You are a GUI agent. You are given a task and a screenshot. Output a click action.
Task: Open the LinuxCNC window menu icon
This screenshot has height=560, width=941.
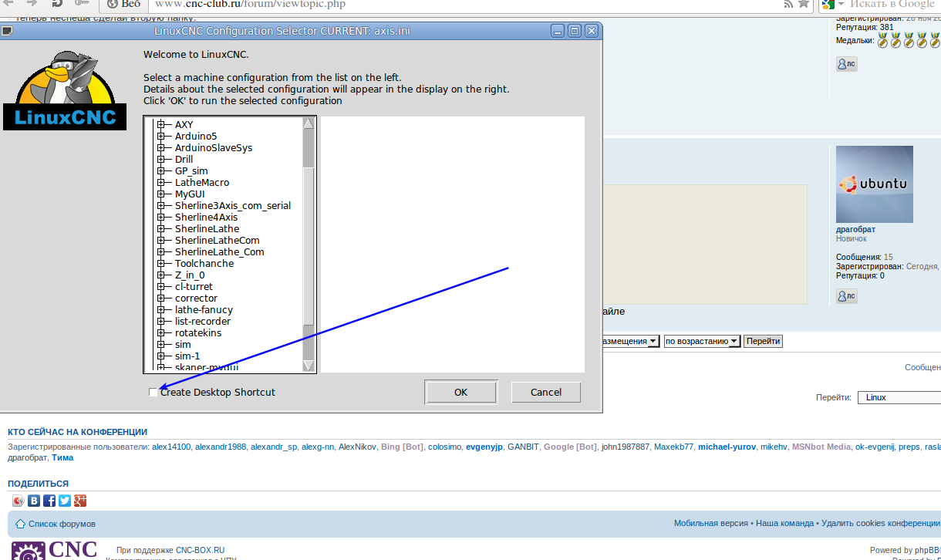[x=6, y=31]
